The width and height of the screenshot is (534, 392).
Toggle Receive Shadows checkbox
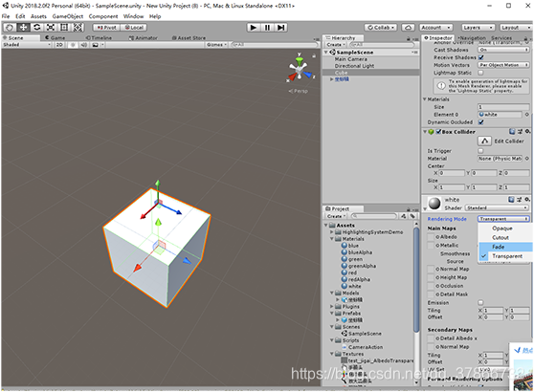click(x=480, y=57)
